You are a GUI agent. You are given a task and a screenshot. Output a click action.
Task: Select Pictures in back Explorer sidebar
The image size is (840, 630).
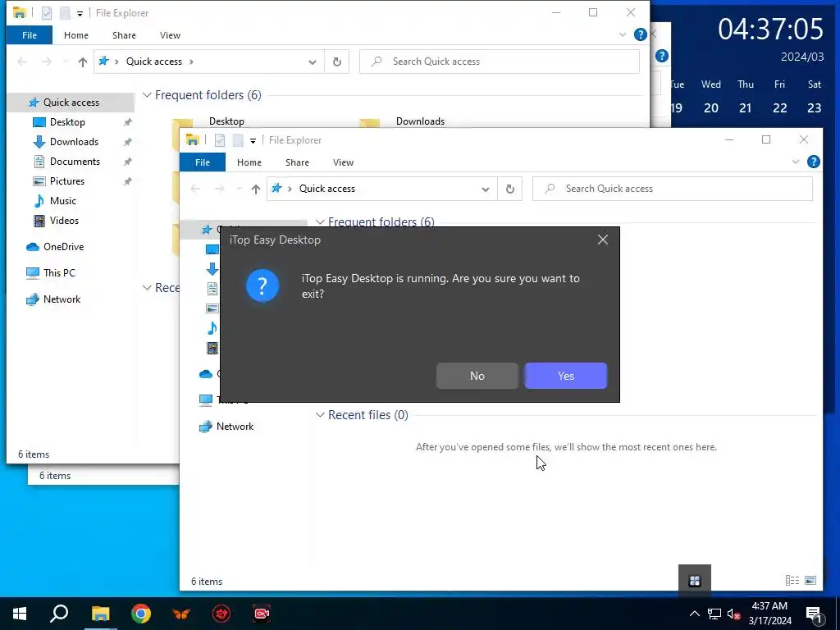pyautogui.click(x=67, y=181)
